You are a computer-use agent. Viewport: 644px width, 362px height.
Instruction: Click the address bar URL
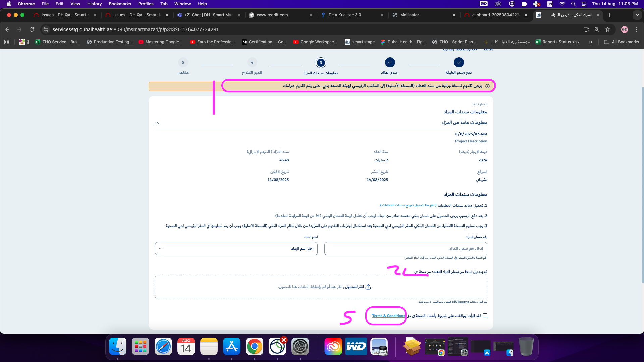click(136, 29)
